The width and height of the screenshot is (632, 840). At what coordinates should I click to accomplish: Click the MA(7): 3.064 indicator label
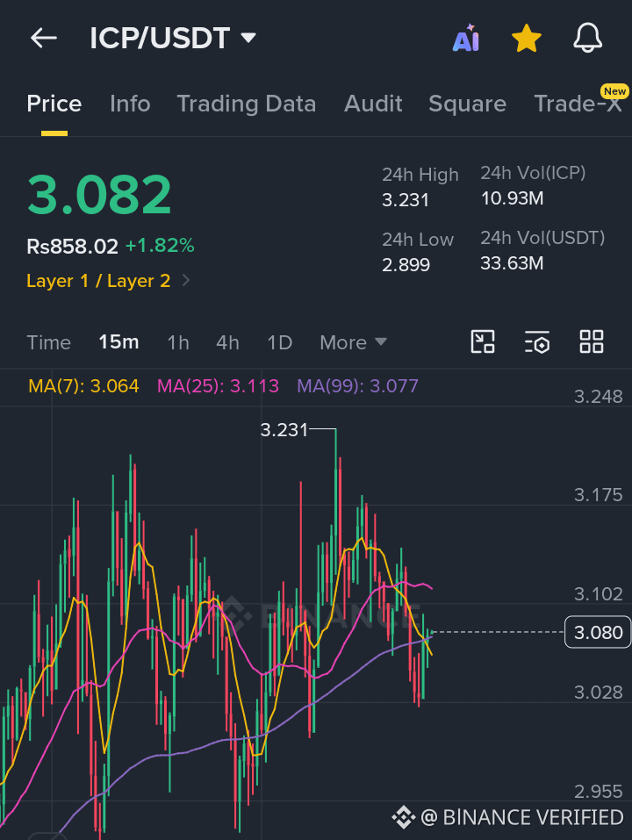pyautogui.click(x=83, y=385)
